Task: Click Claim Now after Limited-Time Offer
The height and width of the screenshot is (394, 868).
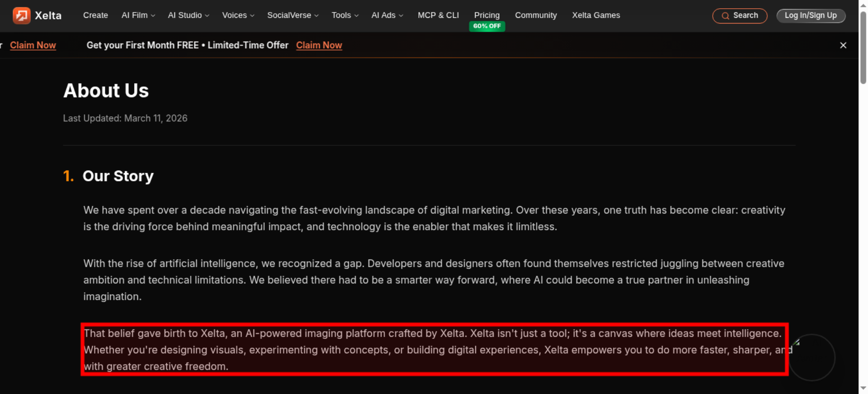Action: coord(319,45)
